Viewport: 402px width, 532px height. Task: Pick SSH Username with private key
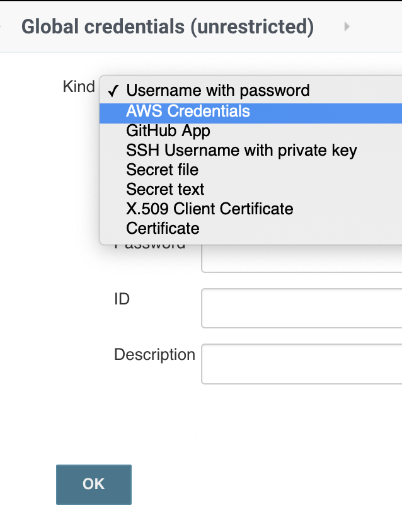[241, 151]
